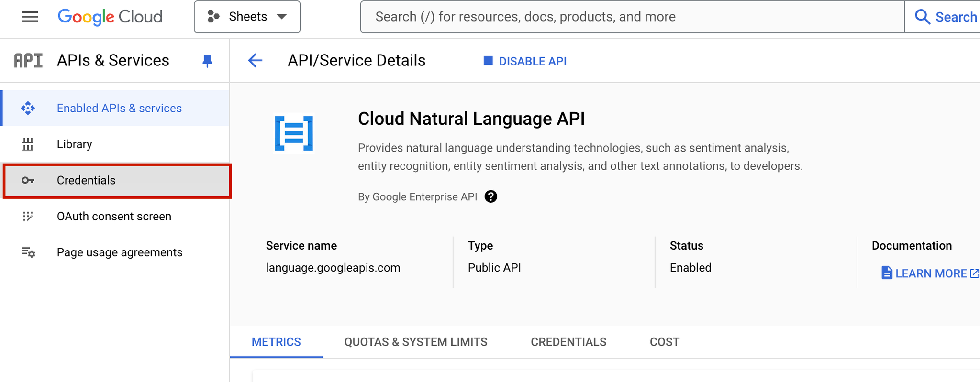Open Page usage agreements

pos(116,252)
